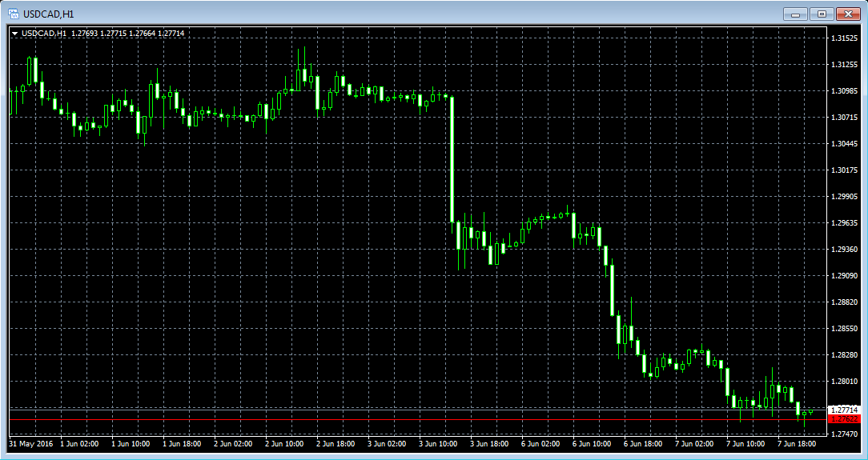The height and width of the screenshot is (460, 868).
Task: Click the 1.29635 price axis label
Action: coord(844,223)
